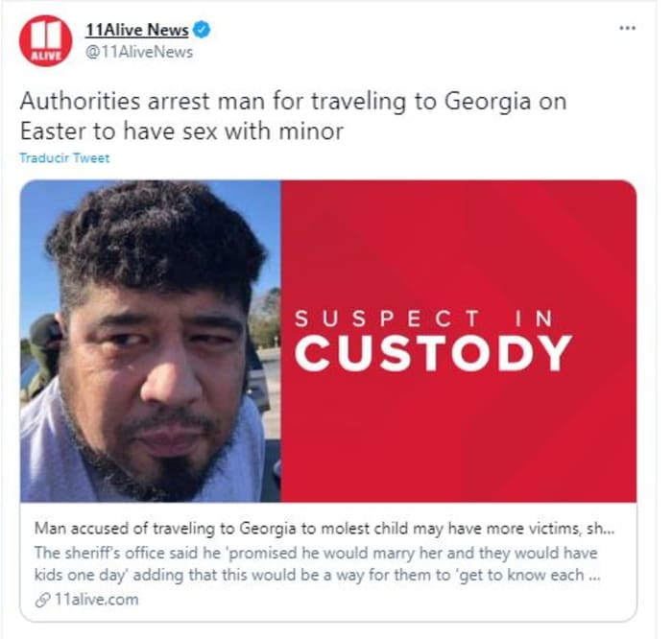Click the second tweet line 'Easter to have sex with minor'
This screenshot has height=639, width=672.
[x=181, y=131]
